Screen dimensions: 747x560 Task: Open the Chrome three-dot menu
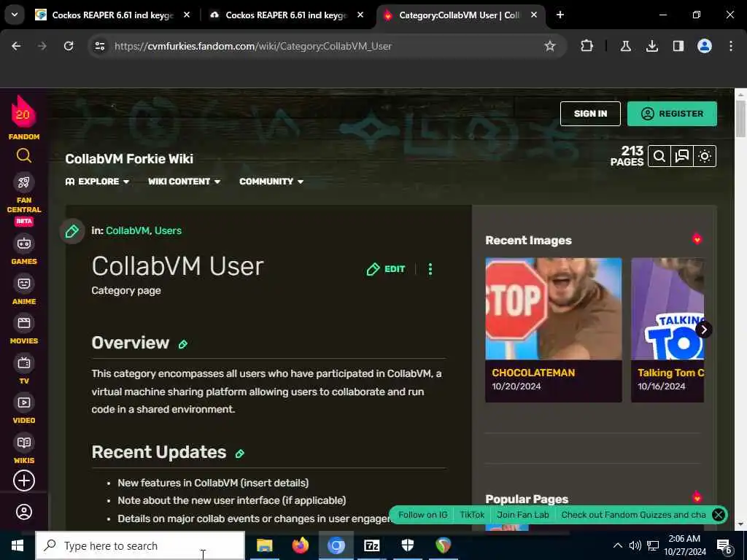[731, 46]
